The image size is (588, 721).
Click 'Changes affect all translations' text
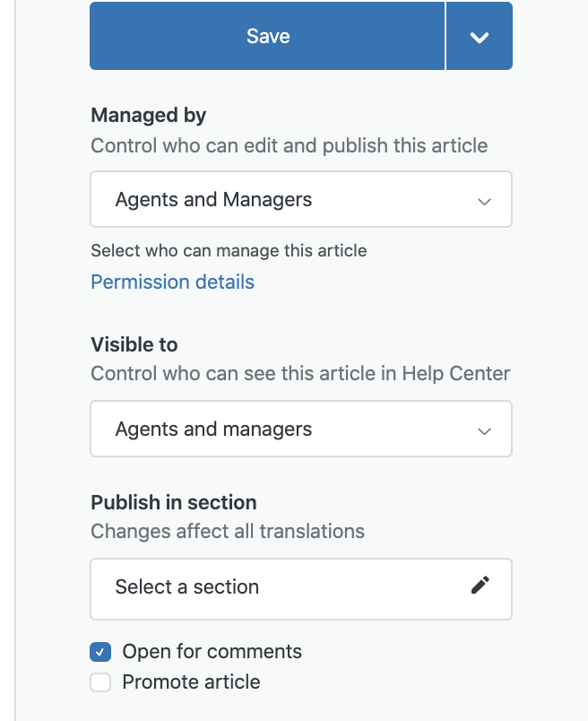[227, 531]
